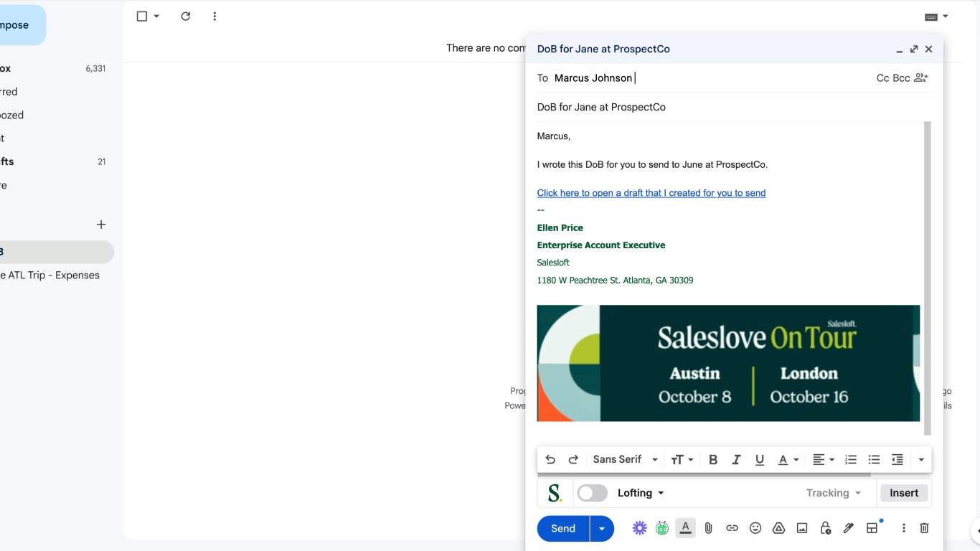Toggle the Salesloft Lofting switch
This screenshot has width=980, height=551.
593,493
